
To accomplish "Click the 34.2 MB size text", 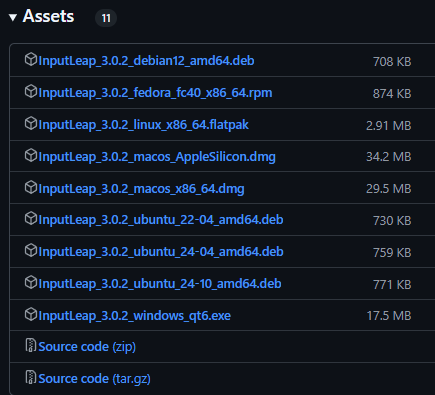I will point(389,157).
